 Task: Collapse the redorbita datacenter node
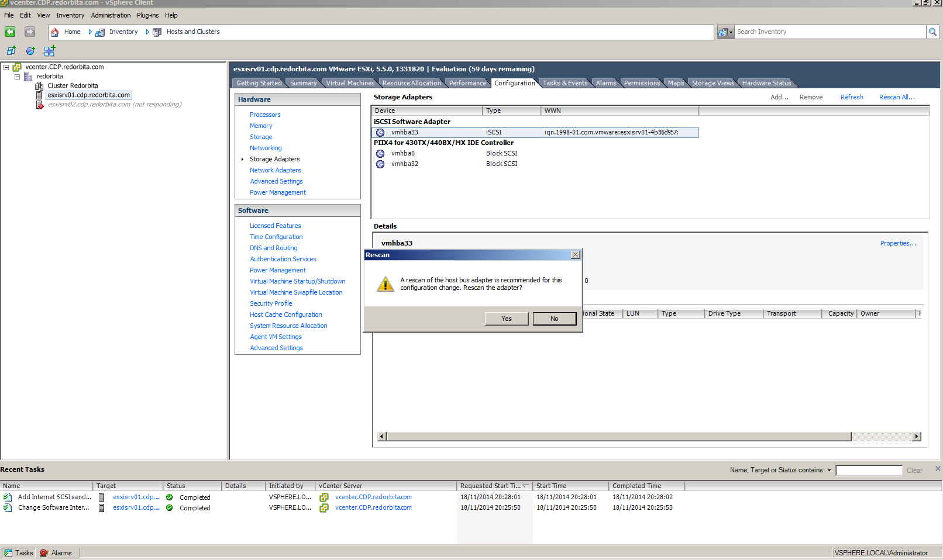(x=17, y=77)
